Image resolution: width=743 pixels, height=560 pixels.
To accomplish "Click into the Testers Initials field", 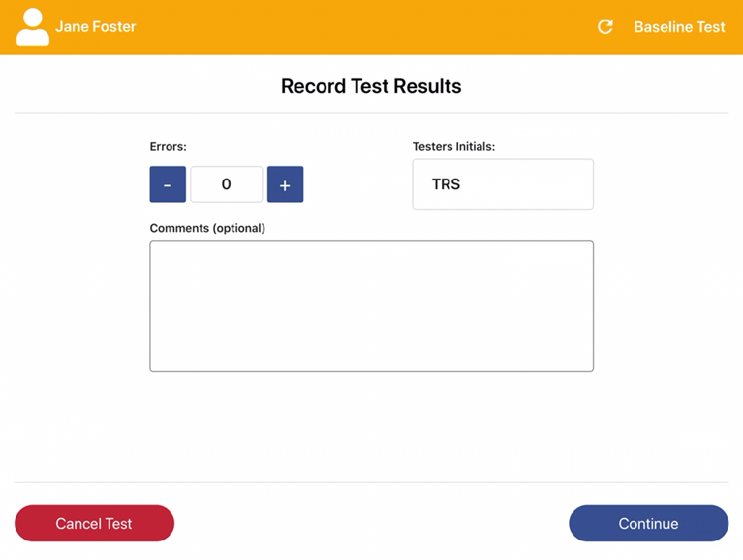I will [502, 184].
